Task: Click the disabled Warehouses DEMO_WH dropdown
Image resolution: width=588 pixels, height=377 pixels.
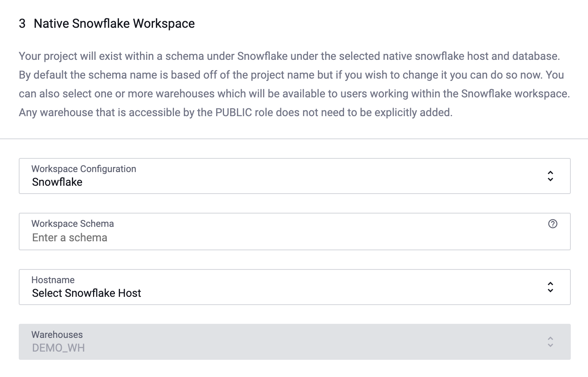Action: [294, 342]
